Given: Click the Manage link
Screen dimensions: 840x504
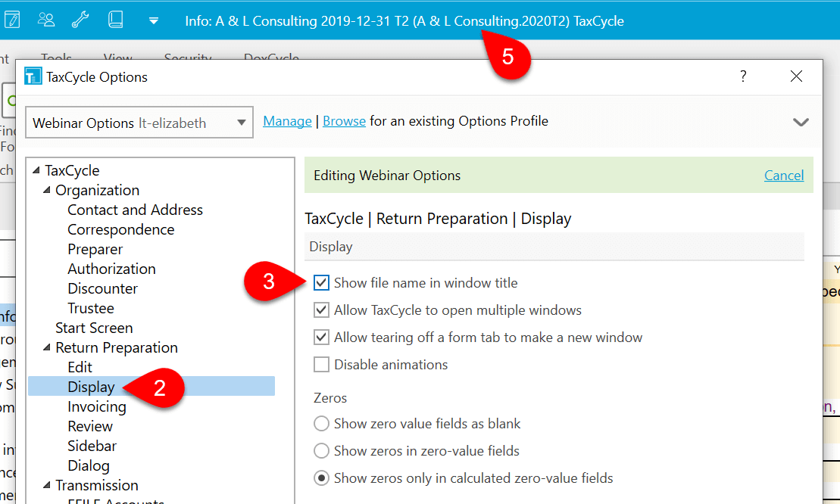Looking at the screenshot, I should tap(287, 121).
